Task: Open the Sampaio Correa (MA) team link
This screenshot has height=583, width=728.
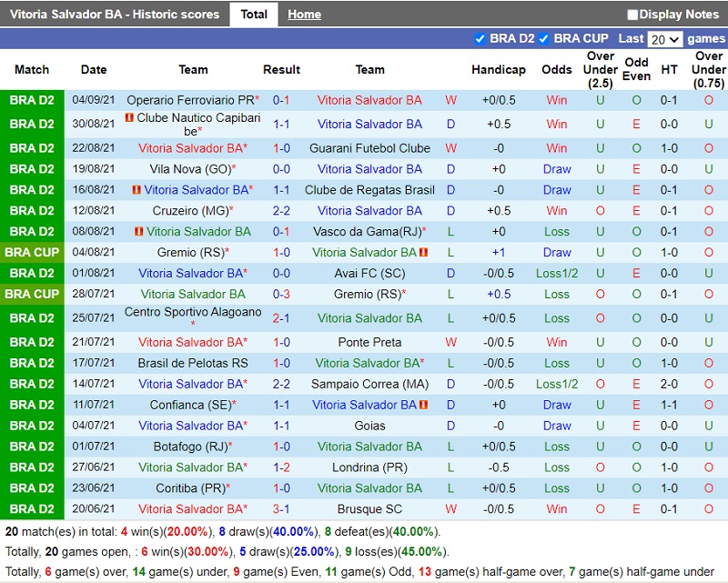Action: pyautogui.click(x=369, y=384)
